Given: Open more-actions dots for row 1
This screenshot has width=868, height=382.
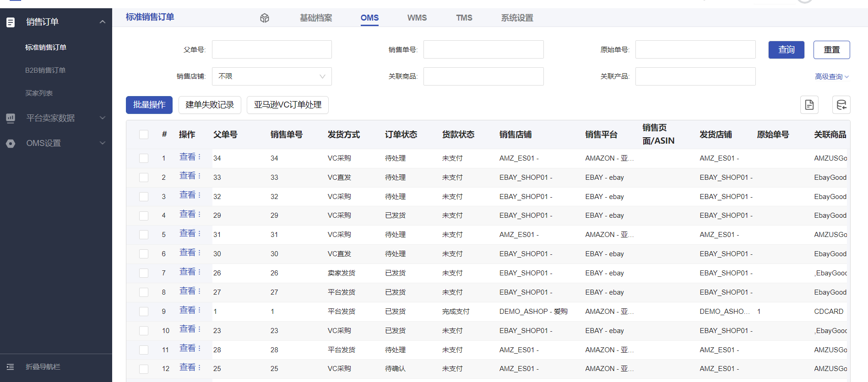Looking at the screenshot, I should [200, 157].
